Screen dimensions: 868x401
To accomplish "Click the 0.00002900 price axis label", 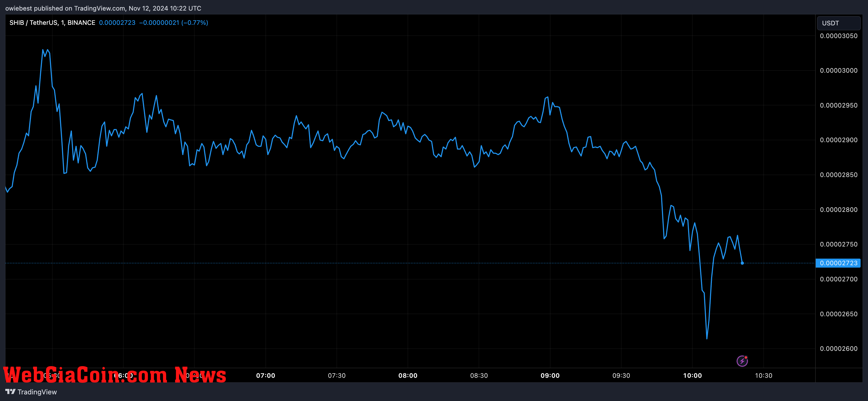I will pyautogui.click(x=839, y=140).
